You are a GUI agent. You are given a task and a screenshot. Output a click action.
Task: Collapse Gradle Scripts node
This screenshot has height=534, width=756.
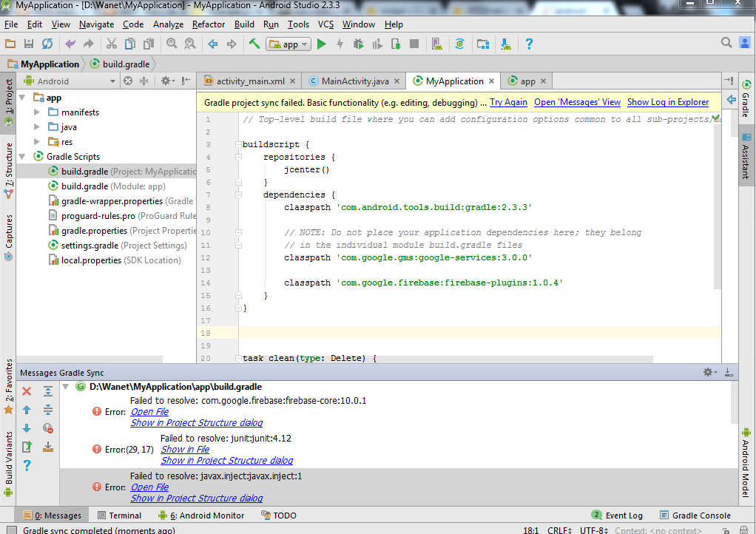(22, 157)
